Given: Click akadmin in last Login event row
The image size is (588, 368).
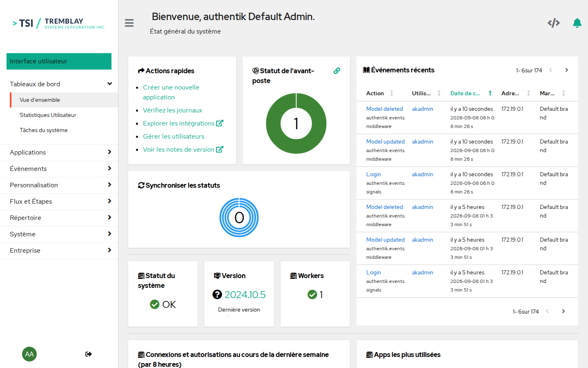Looking at the screenshot, I should (x=423, y=272).
